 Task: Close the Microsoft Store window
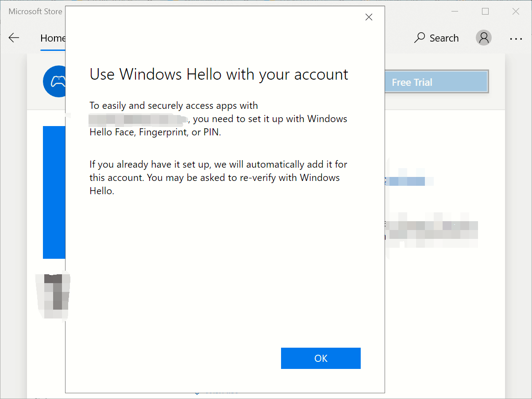tap(516, 12)
